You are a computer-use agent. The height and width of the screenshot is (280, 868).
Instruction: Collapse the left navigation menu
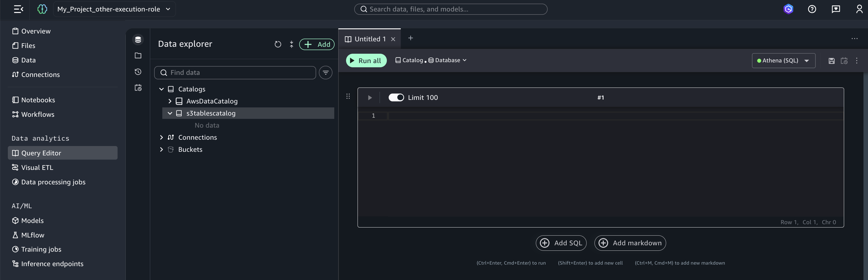(18, 9)
